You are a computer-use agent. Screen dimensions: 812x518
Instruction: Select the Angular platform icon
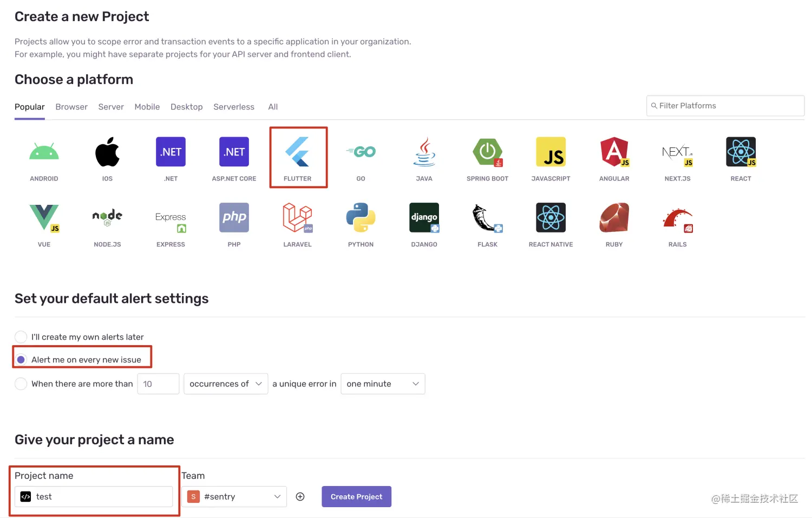614,152
